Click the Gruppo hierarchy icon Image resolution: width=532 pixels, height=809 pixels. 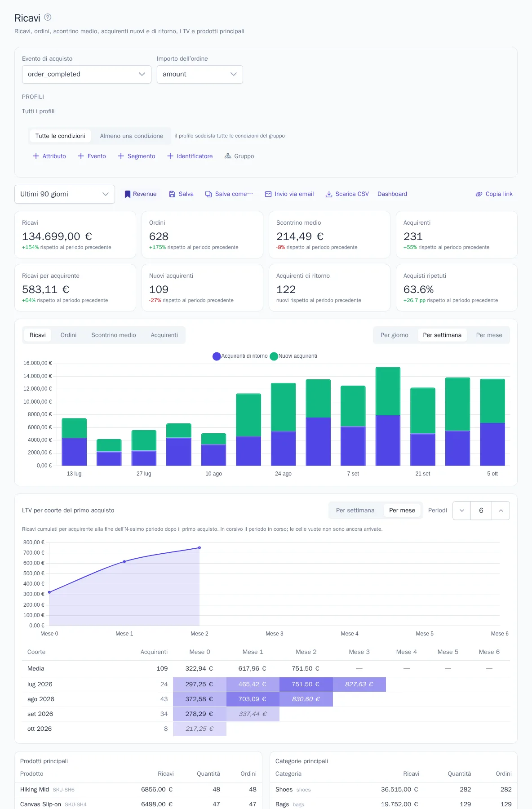(228, 156)
